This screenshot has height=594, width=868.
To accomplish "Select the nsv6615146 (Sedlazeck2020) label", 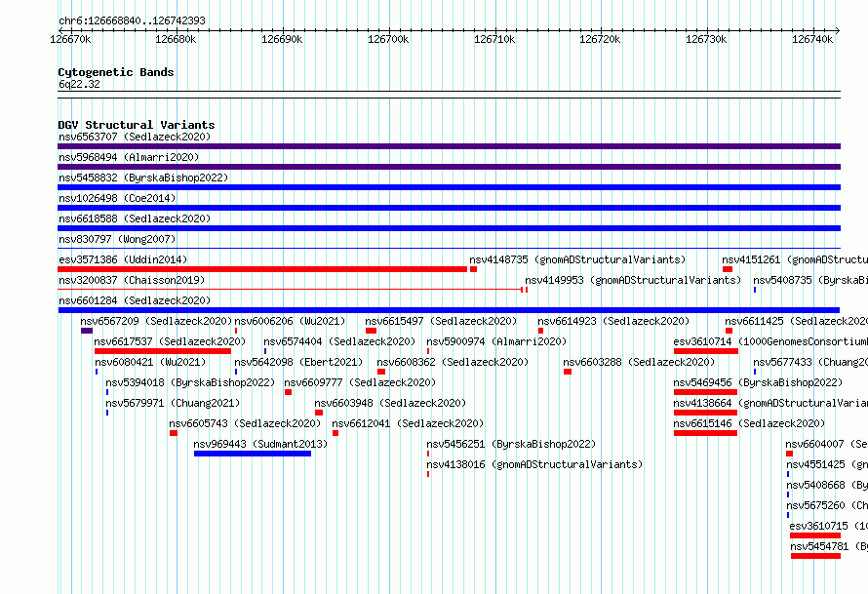I will point(750,423).
